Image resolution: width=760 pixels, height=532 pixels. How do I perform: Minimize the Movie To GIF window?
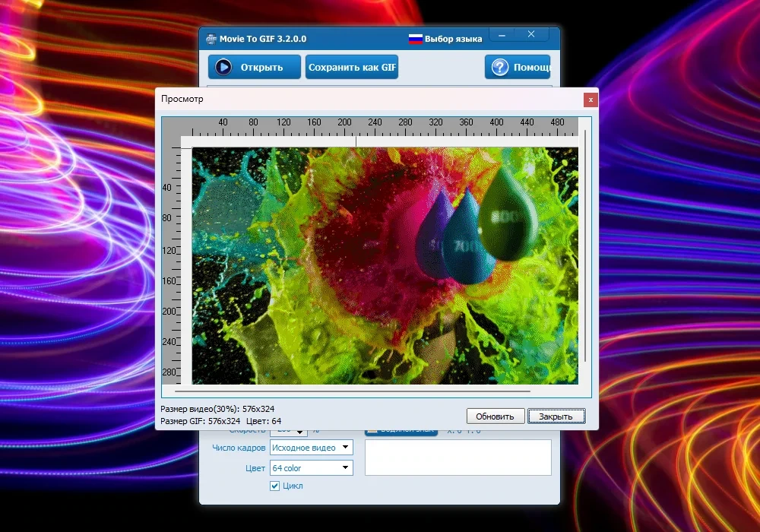pos(502,35)
